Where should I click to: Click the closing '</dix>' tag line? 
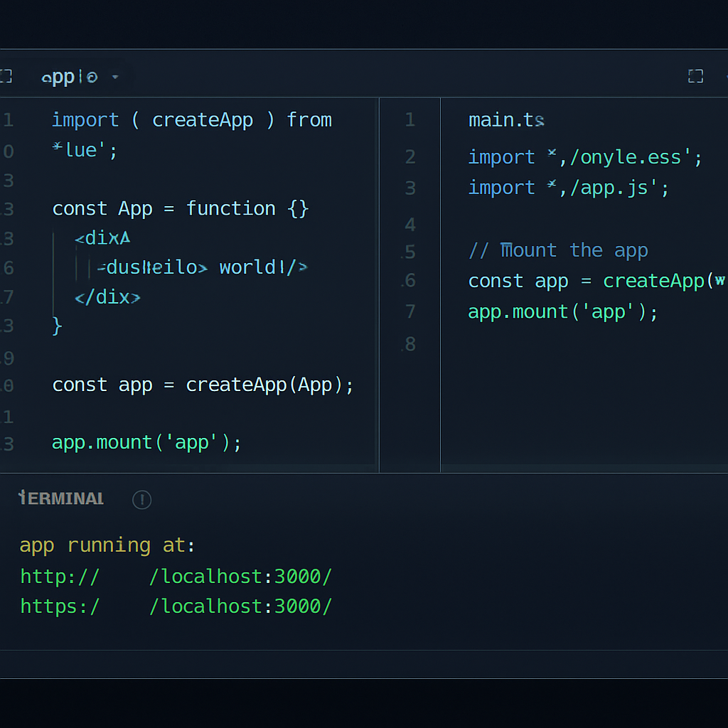[x=107, y=297]
